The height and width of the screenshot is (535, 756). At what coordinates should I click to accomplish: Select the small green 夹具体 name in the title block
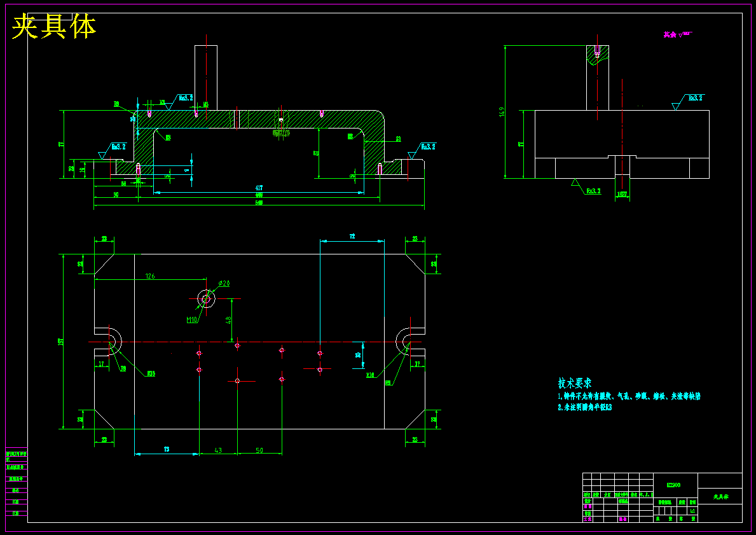721,496
